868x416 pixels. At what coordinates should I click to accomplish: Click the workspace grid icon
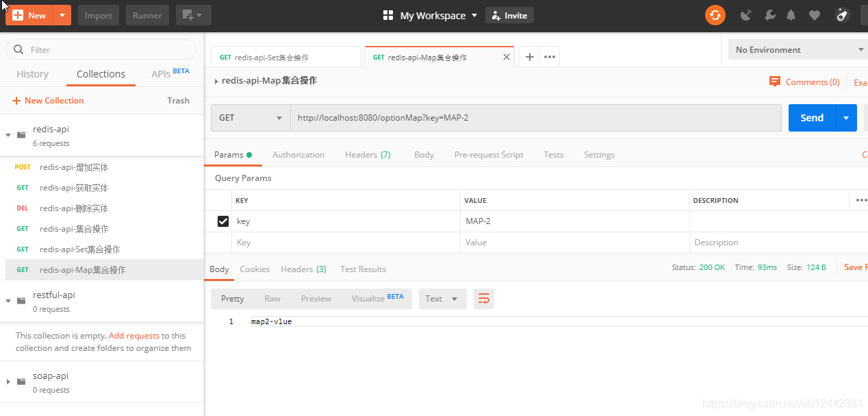coord(388,15)
